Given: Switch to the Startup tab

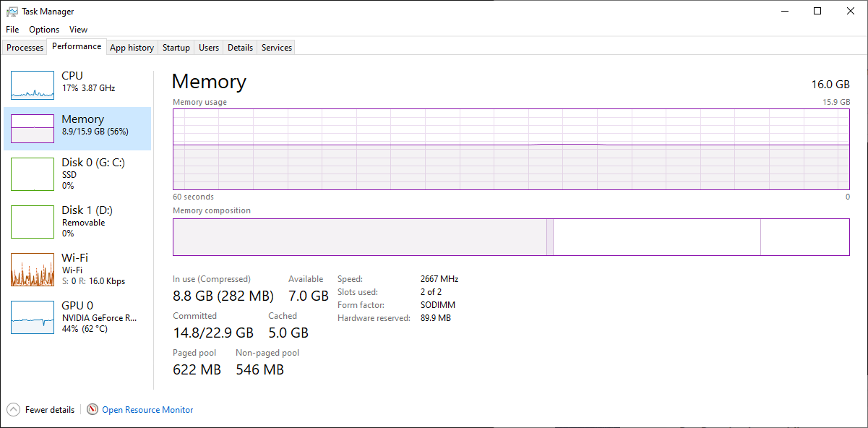Looking at the screenshot, I should (x=176, y=48).
